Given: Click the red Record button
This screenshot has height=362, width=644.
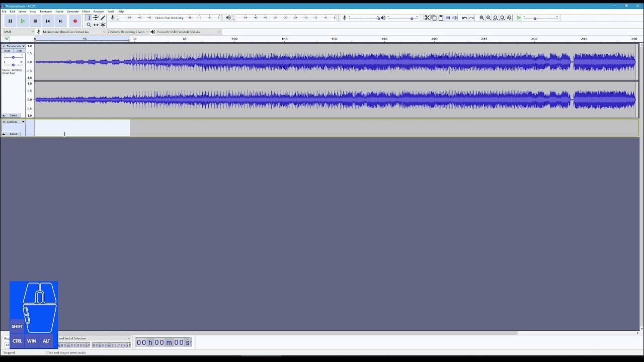Looking at the screenshot, I should (x=75, y=21).
